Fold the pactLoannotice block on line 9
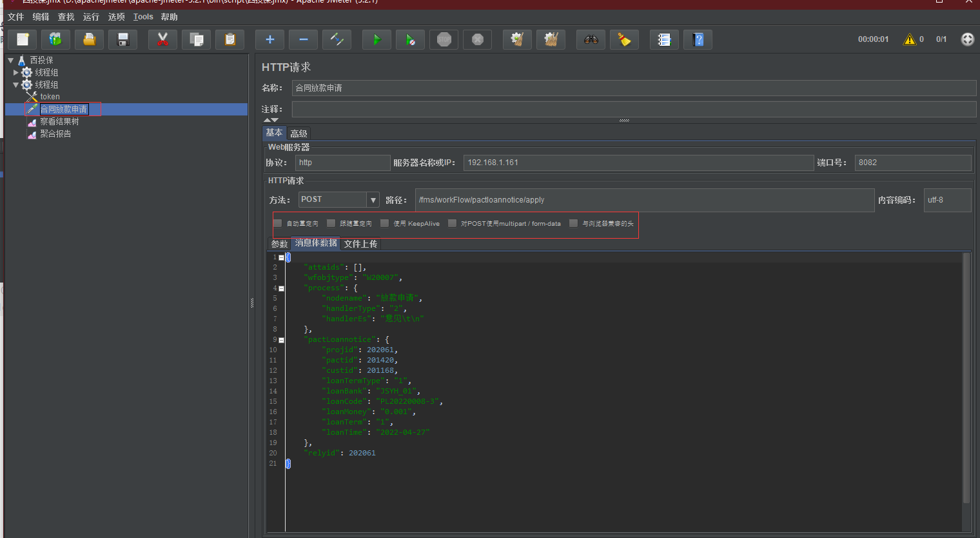This screenshot has width=980, height=538. tap(281, 340)
